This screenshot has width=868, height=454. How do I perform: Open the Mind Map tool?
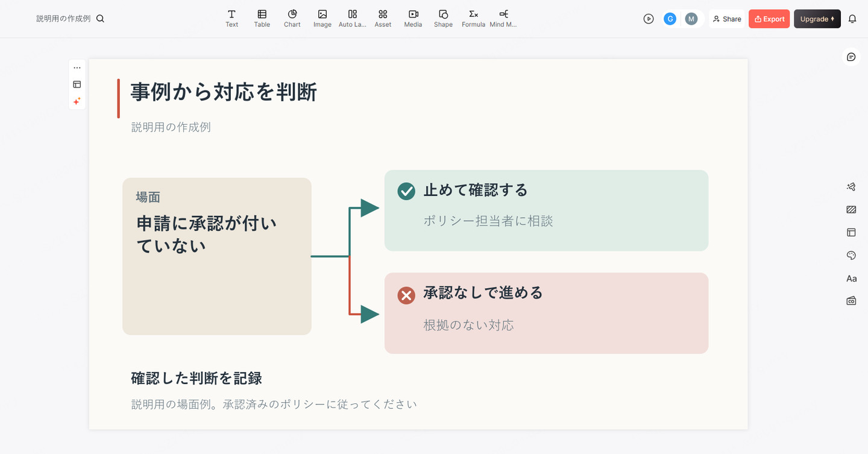[x=503, y=19]
